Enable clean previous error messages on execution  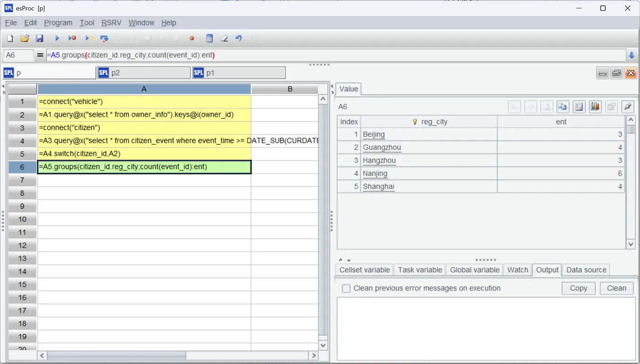[347, 289]
